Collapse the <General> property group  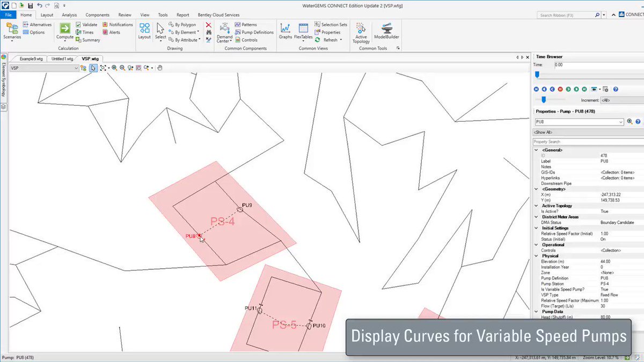pos(536,150)
